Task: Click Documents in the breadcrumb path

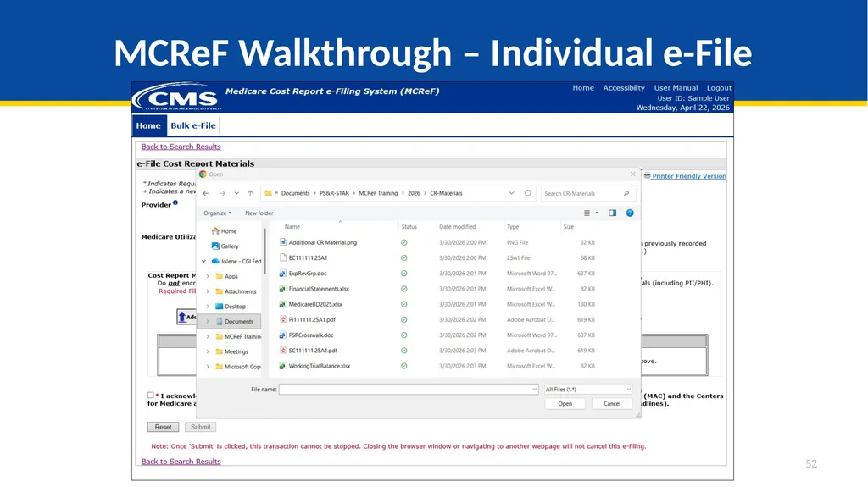Action: pos(296,193)
